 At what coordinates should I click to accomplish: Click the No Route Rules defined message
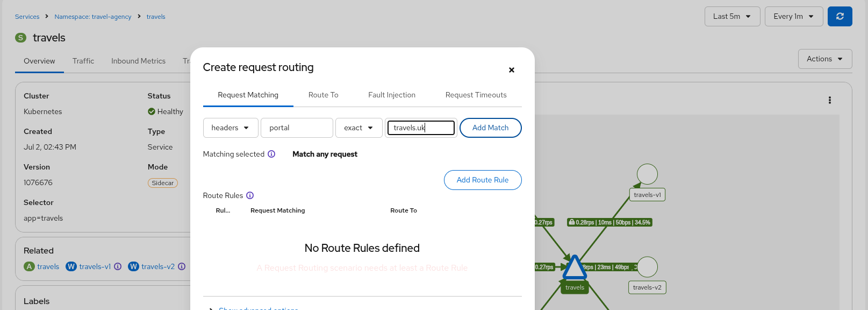pos(362,248)
